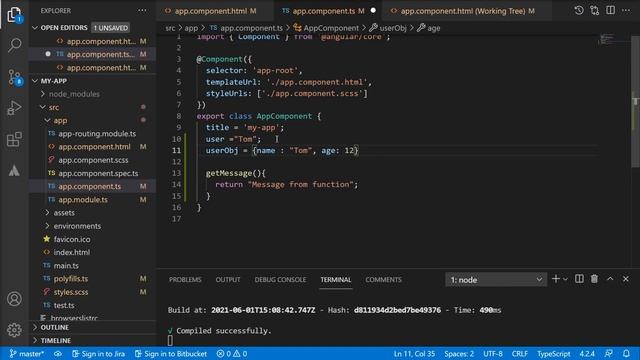
Task: Open editor More Actions ellipsis
Action: [626, 11]
